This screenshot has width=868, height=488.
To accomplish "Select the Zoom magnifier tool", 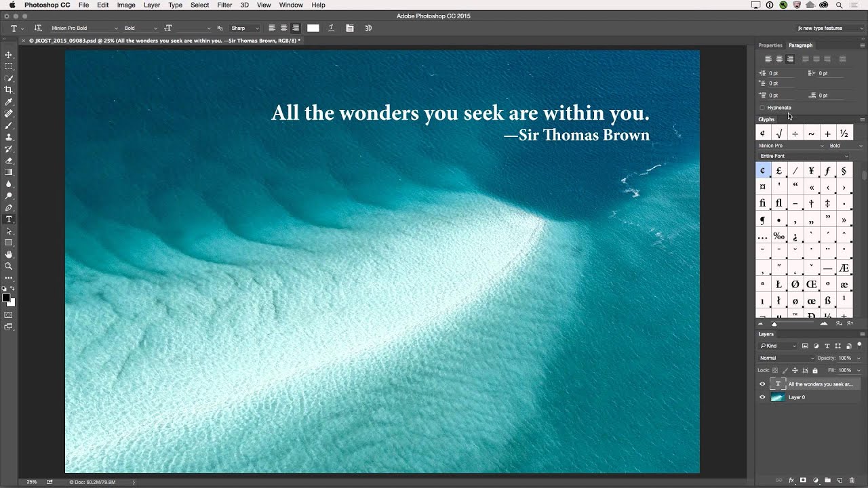I will coord(9,266).
